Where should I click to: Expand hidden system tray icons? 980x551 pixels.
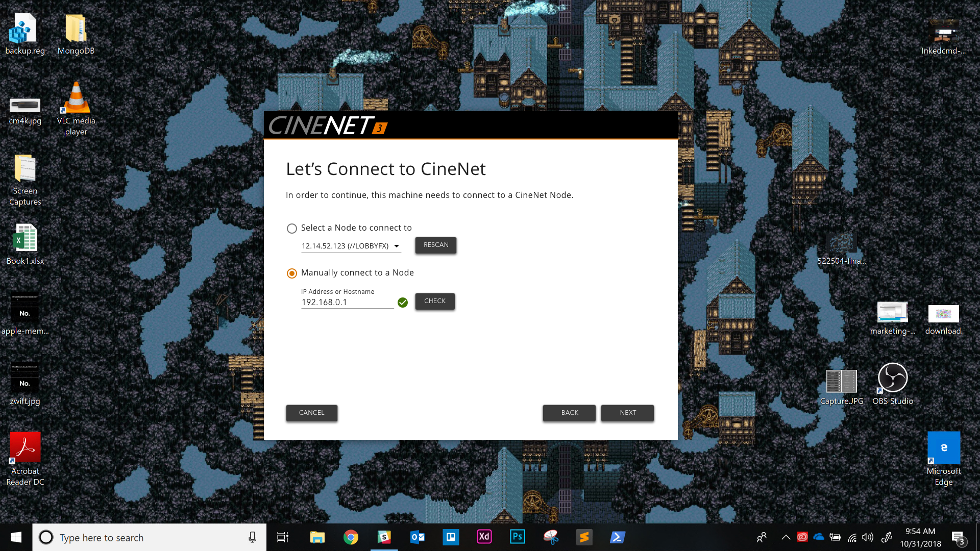786,537
